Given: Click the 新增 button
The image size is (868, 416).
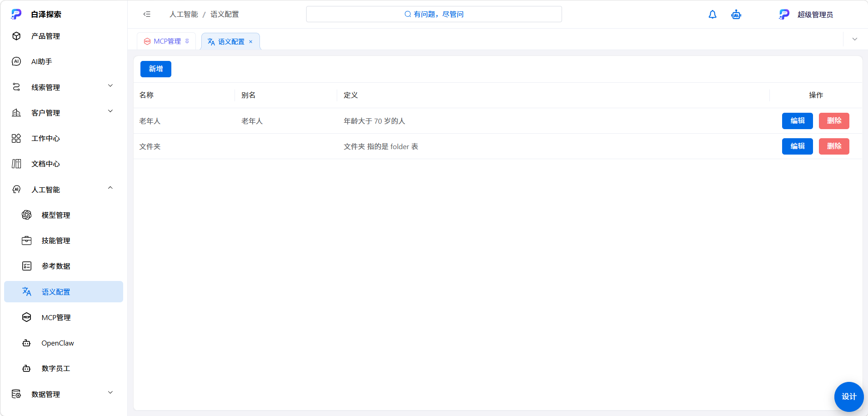Looking at the screenshot, I should [x=156, y=69].
